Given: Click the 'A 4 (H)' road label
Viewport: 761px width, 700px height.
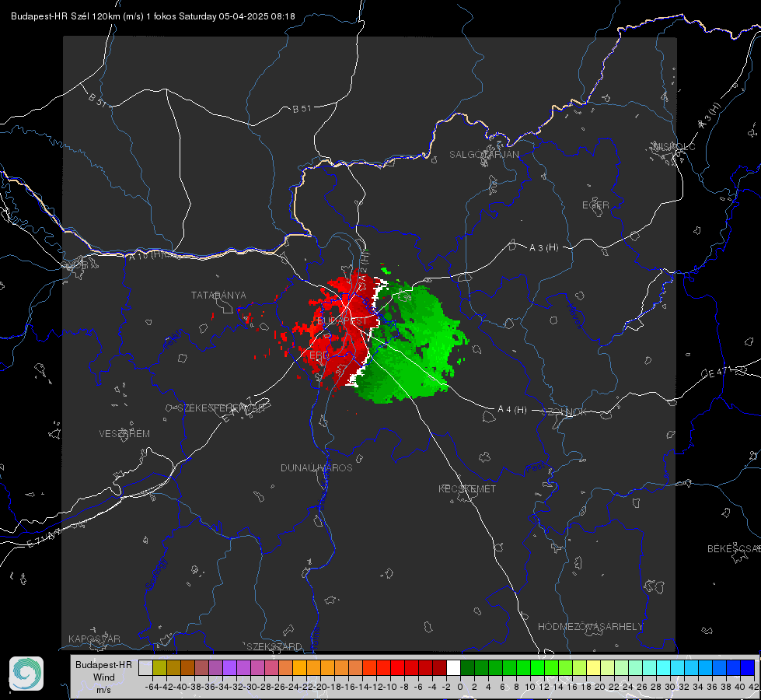Looking at the screenshot, I should point(512,410).
